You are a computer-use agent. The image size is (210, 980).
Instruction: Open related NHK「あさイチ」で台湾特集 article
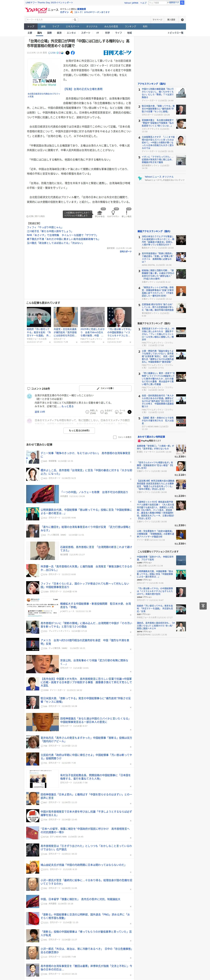(x=62, y=235)
